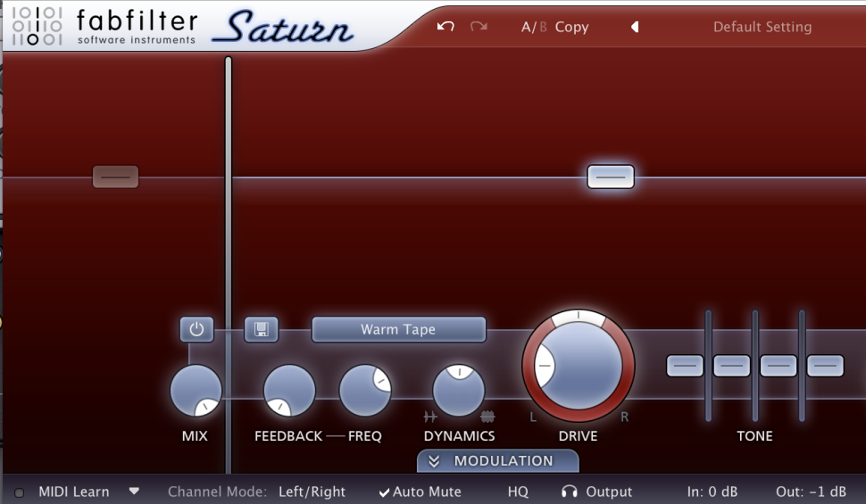Click the previous preset arrow
866x504 pixels.
pyautogui.click(x=635, y=27)
